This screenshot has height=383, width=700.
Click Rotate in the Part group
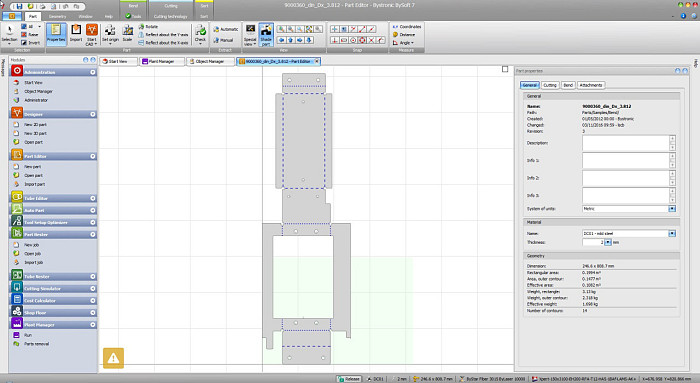coord(148,27)
